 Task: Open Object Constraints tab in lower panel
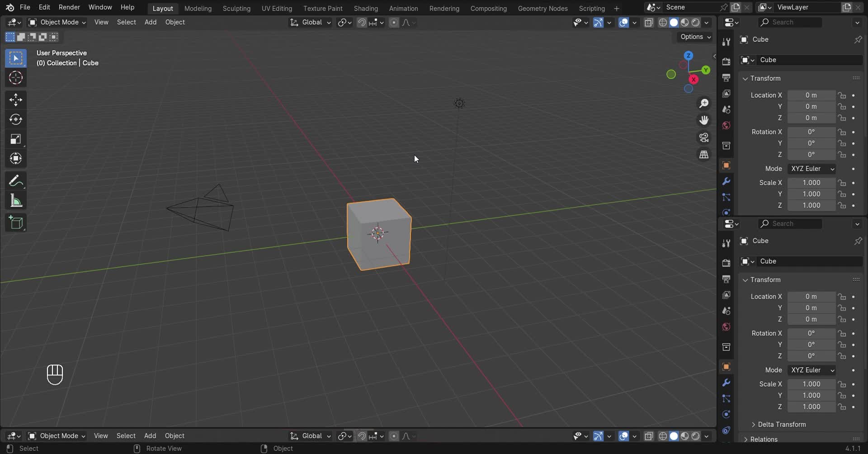point(726,430)
